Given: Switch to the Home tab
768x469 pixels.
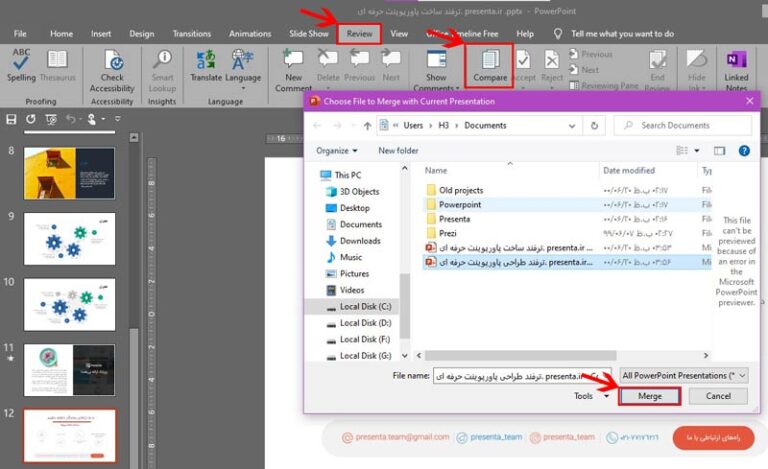Looking at the screenshot, I should pyautogui.click(x=61, y=34).
